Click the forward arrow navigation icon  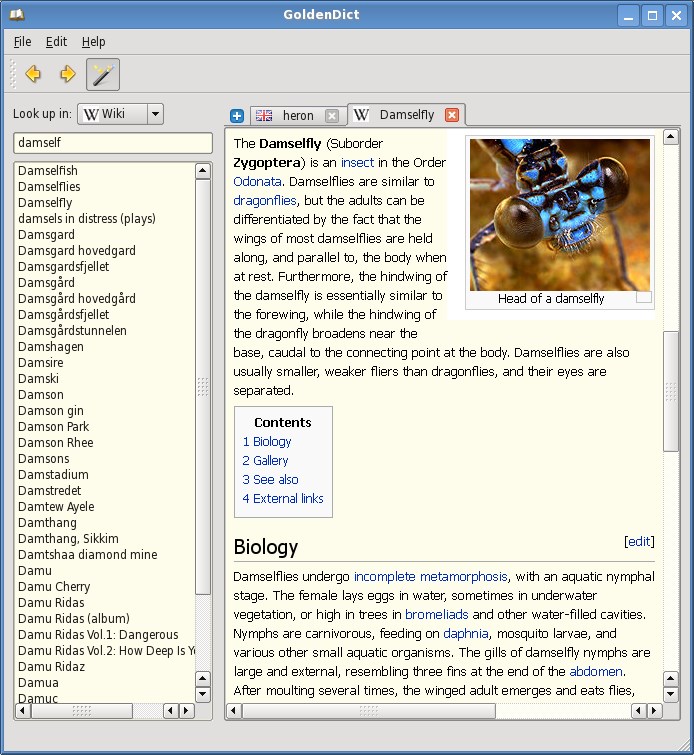(67, 74)
